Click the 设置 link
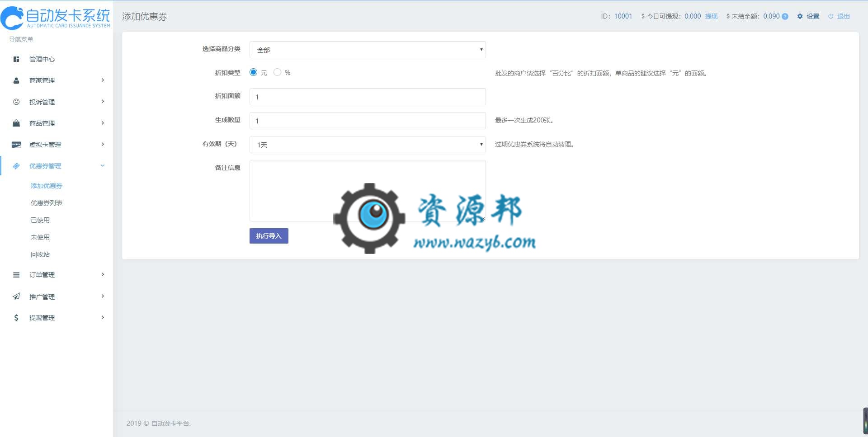This screenshot has height=437, width=868. (813, 16)
